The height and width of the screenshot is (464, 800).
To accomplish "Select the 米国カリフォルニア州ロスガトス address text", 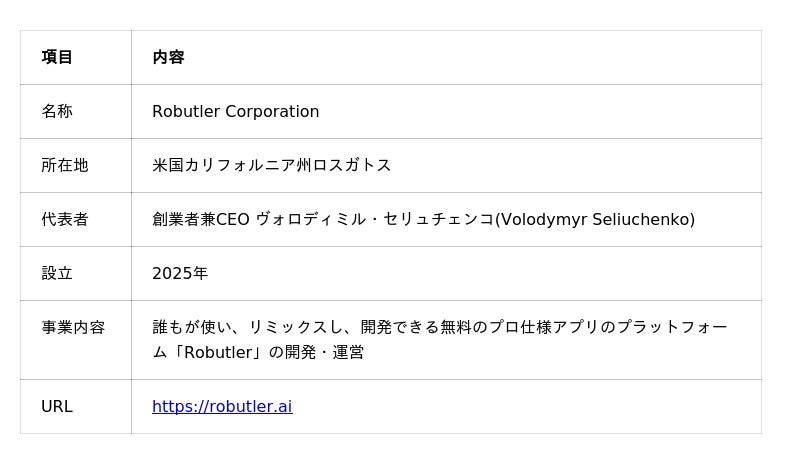I will coord(271,165).
